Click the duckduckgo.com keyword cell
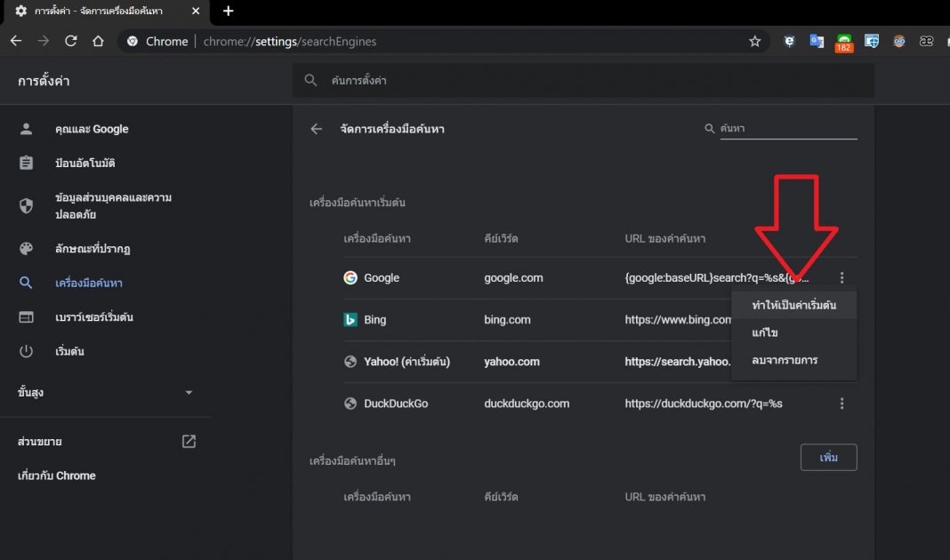 click(x=527, y=404)
